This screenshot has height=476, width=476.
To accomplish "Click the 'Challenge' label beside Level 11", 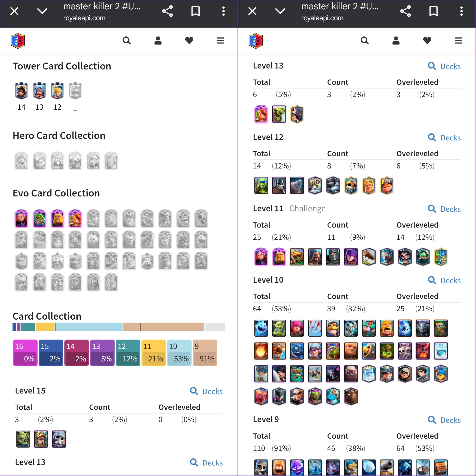I will [307, 208].
